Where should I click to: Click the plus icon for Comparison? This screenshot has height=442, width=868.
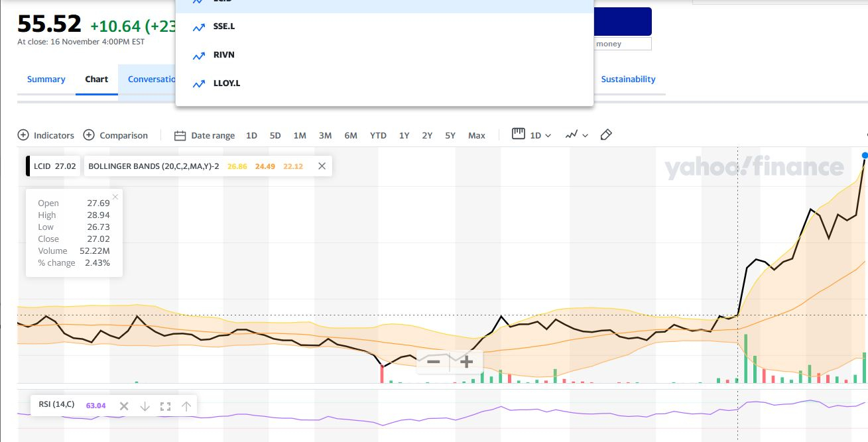89,135
